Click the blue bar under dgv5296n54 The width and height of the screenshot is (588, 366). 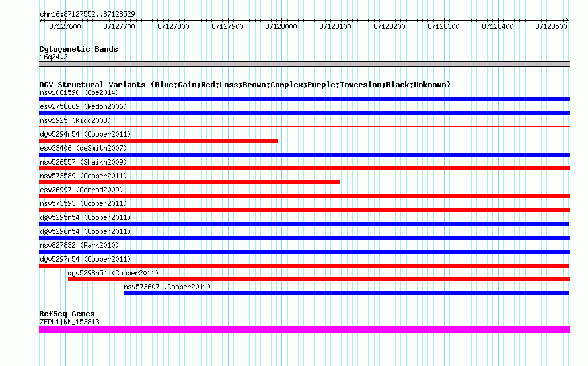click(x=304, y=238)
